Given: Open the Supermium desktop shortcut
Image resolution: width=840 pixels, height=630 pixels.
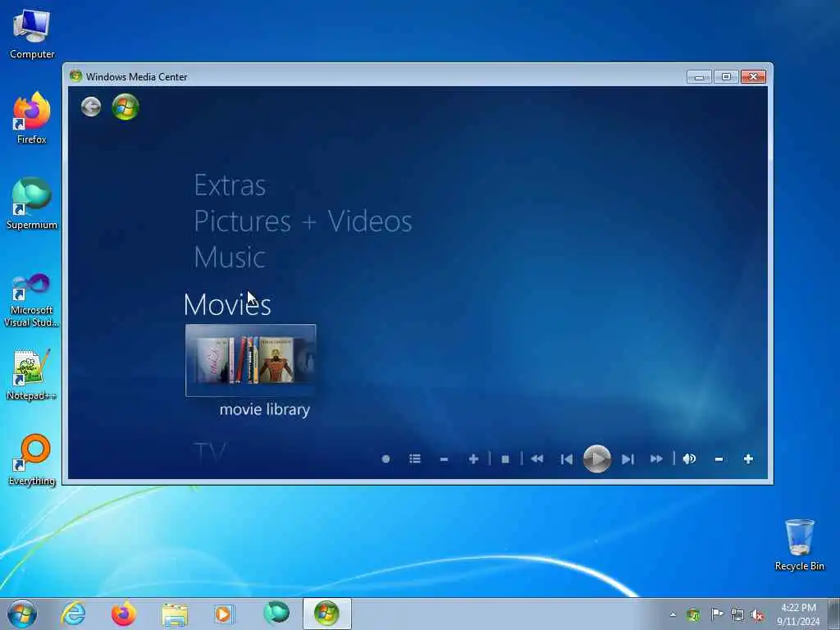Looking at the screenshot, I should pos(32,203).
